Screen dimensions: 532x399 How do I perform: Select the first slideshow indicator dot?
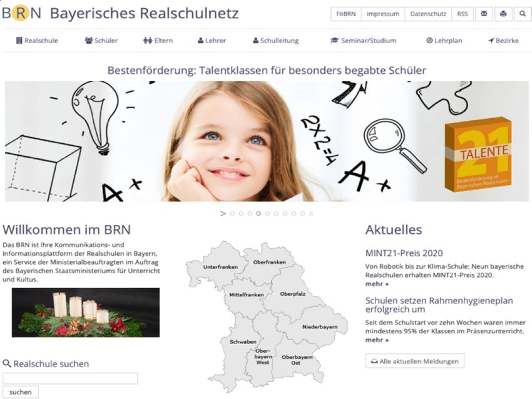232,213
